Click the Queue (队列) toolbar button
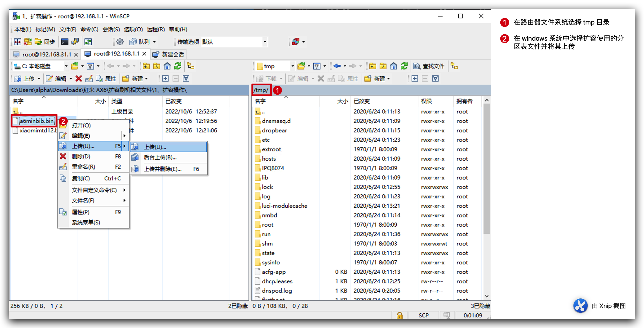644x328 pixels. click(140, 42)
